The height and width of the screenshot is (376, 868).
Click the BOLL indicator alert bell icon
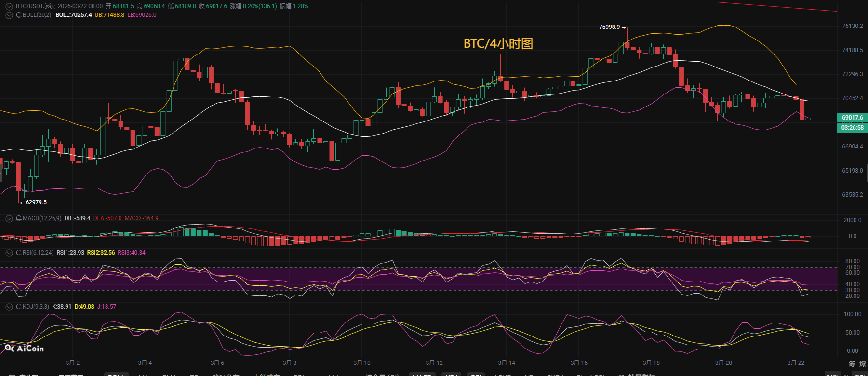tap(19, 15)
